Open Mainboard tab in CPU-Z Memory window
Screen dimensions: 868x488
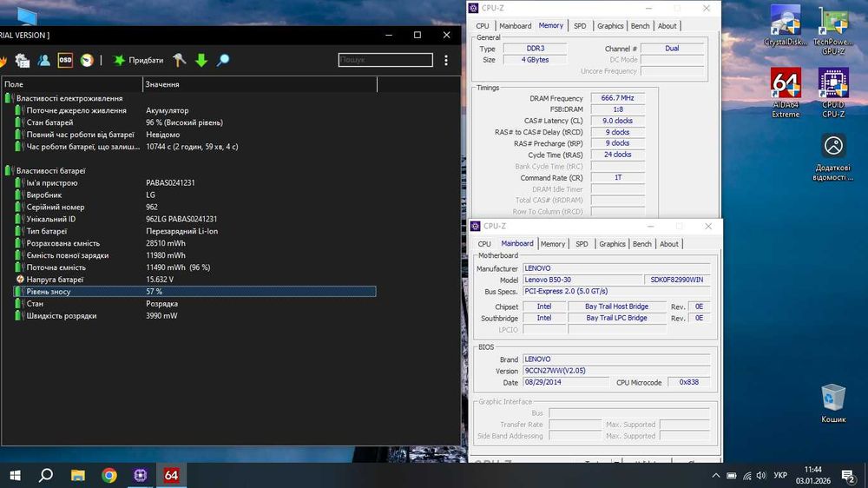pyautogui.click(x=515, y=26)
